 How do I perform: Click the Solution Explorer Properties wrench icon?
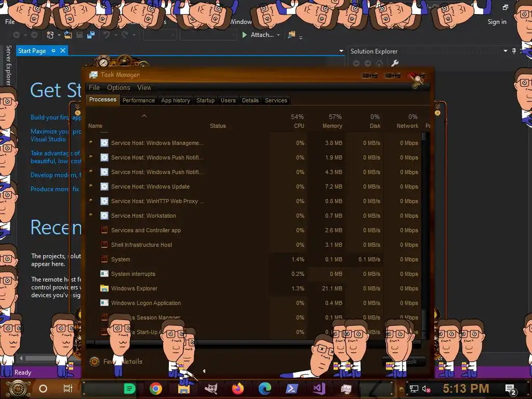395,63
